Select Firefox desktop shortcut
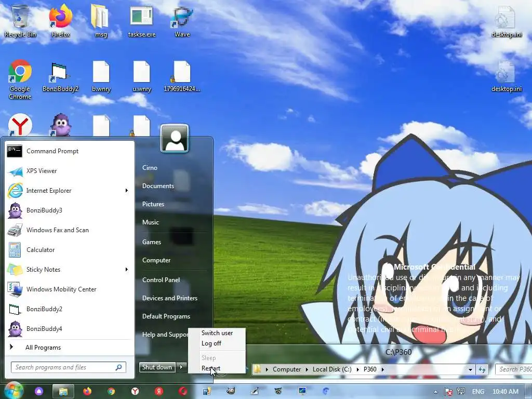Viewport: 532px width, 399px height. (60, 21)
